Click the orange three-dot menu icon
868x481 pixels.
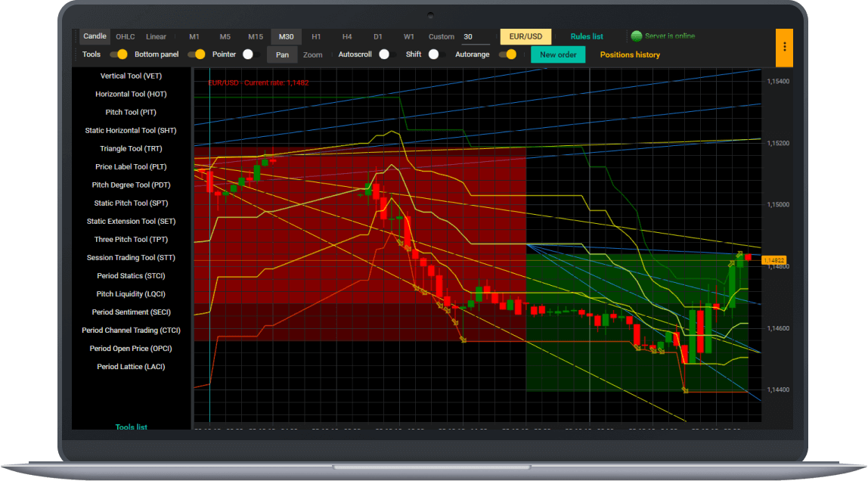click(x=784, y=47)
